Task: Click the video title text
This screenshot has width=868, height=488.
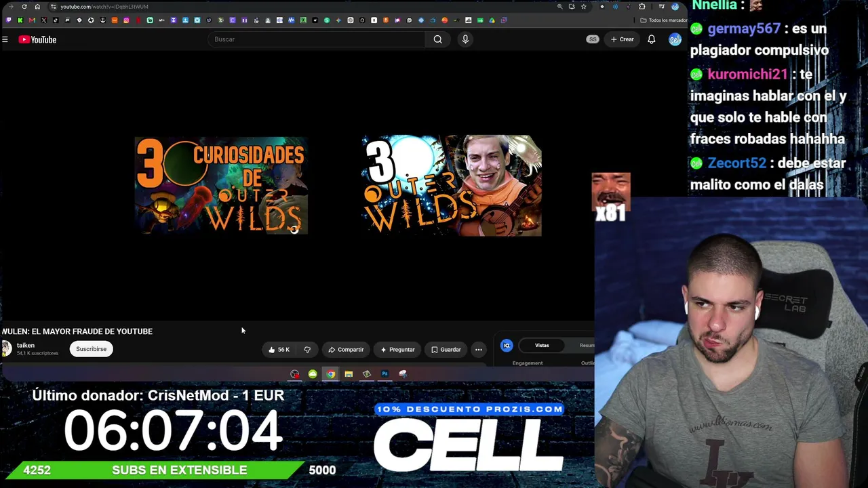Action: tap(77, 331)
